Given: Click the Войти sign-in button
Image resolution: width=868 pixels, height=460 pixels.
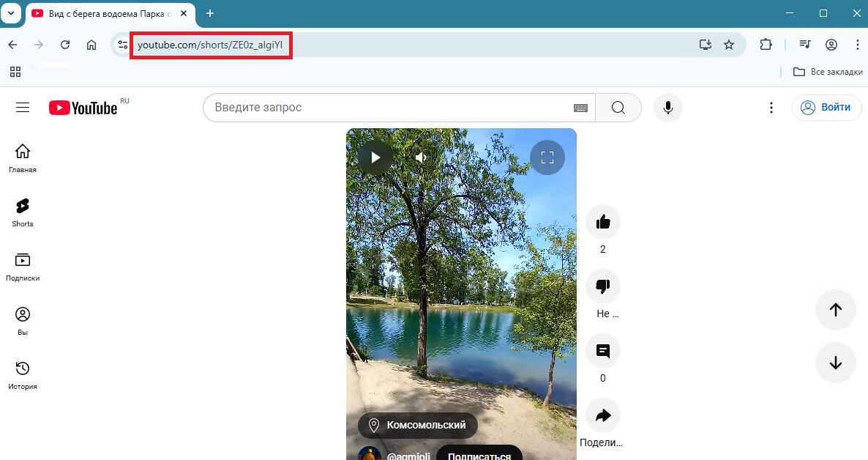Looking at the screenshot, I should pos(826,108).
